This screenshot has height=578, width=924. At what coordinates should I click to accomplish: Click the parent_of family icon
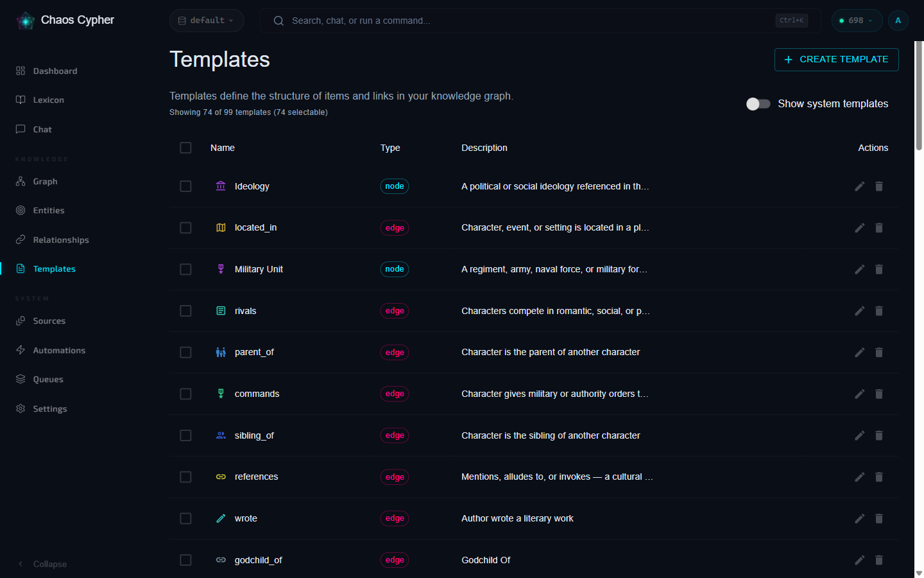[221, 353]
